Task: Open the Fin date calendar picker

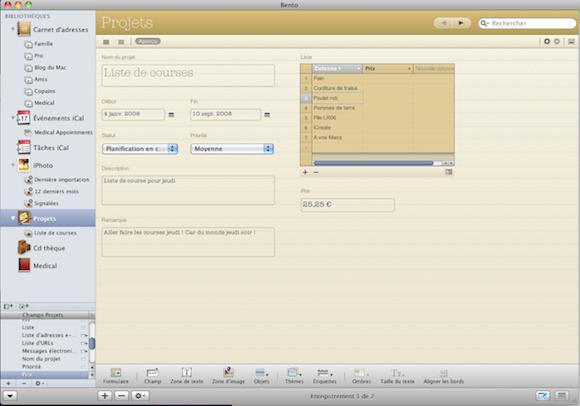Action: click(267, 115)
